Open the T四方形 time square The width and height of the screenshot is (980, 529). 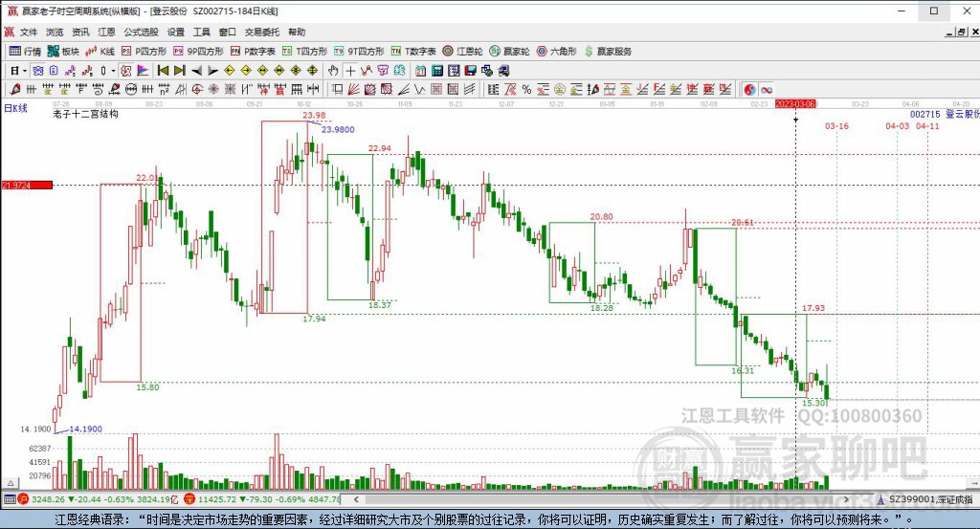tap(304, 52)
